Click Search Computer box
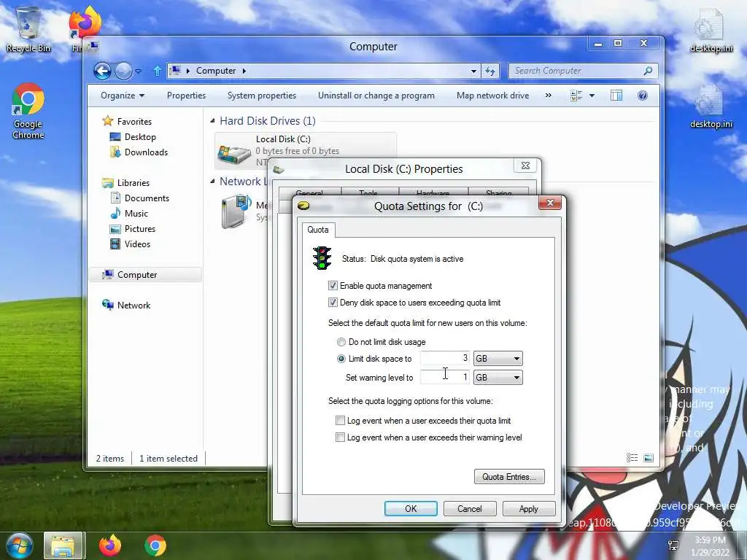This screenshot has height=560, width=747. click(x=584, y=71)
